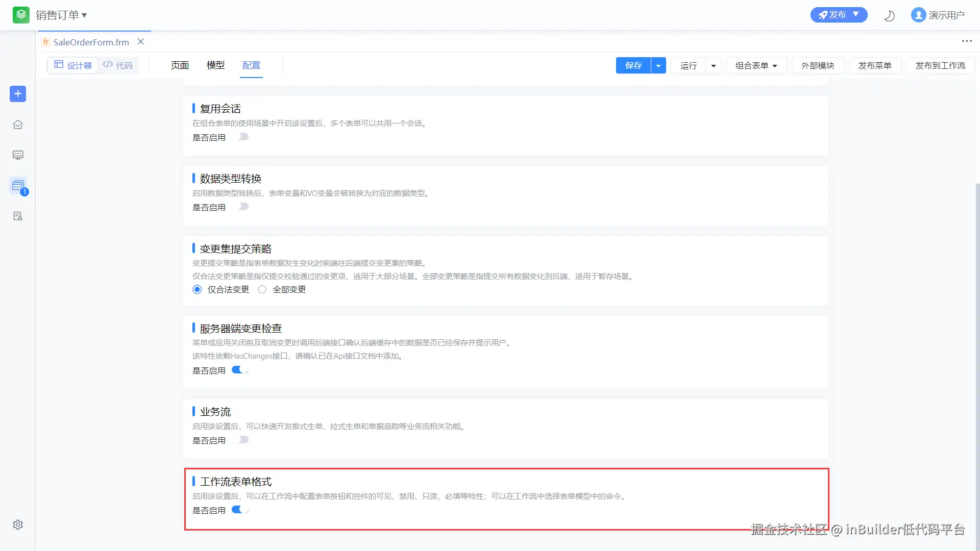Expand the 组合表单 dropdown
Viewport: 980px width, 551px height.
[x=756, y=66]
